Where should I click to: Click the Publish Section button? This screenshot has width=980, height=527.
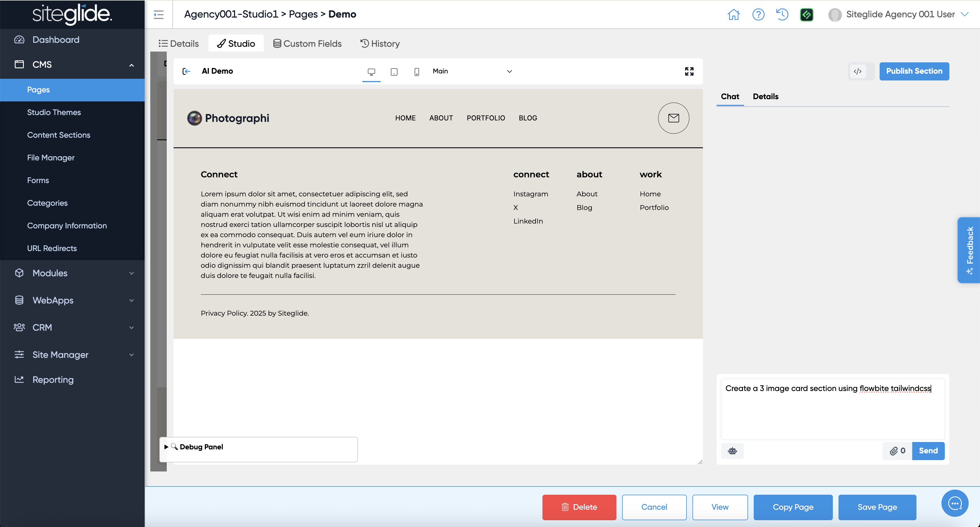click(914, 71)
